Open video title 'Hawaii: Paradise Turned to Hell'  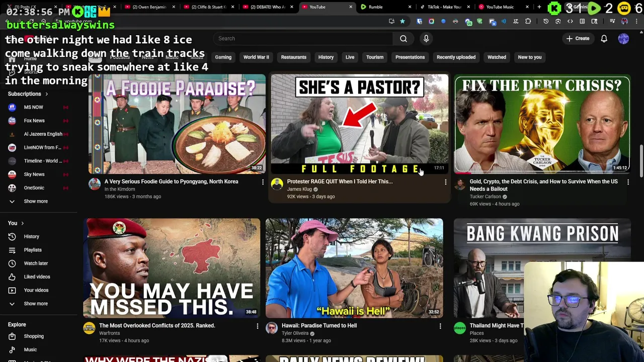pyautogui.click(x=319, y=325)
